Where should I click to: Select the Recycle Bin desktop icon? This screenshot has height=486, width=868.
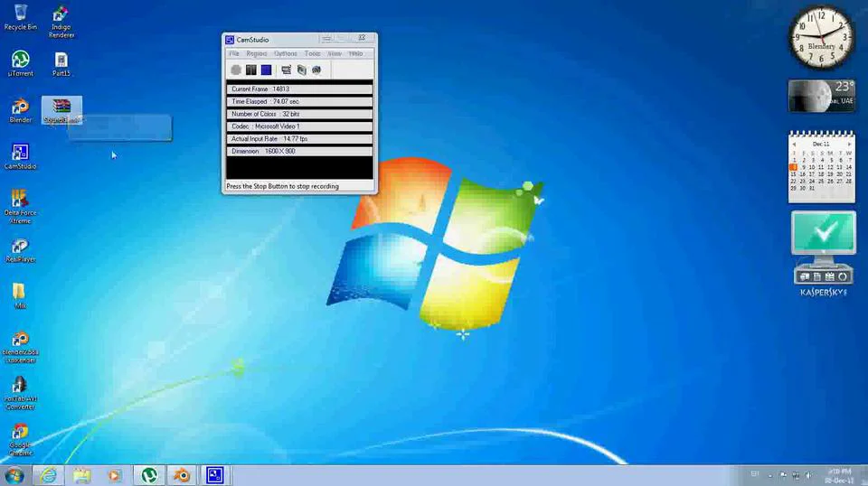pyautogui.click(x=21, y=16)
